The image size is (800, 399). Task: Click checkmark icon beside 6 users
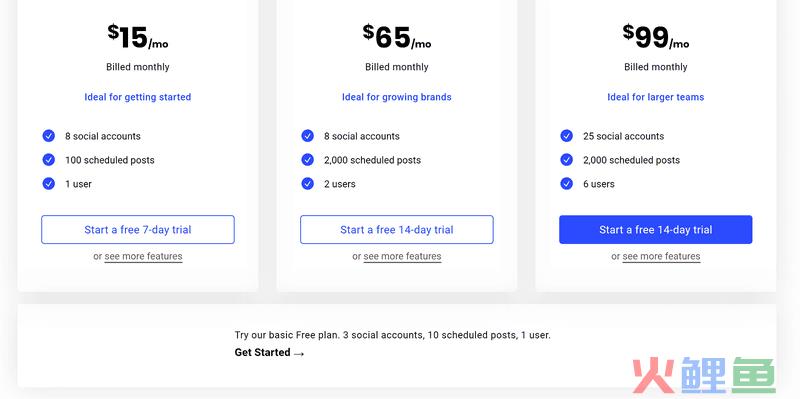(x=566, y=184)
